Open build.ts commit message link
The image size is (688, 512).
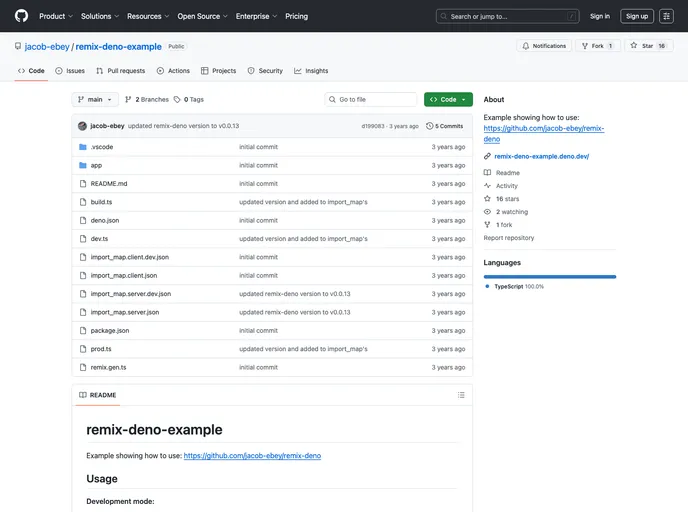(303, 202)
